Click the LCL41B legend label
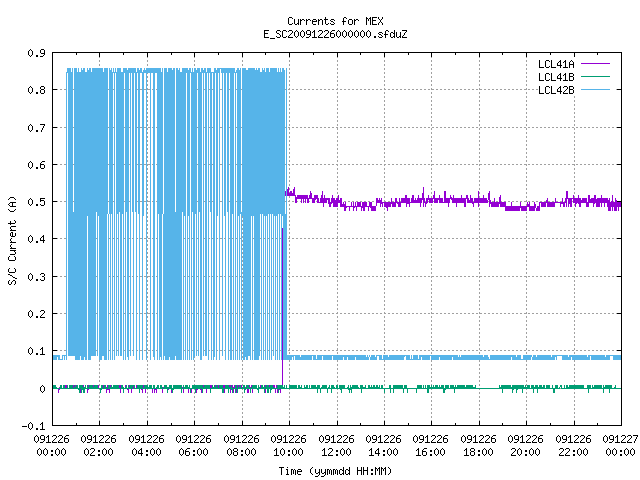640x480 pixels. point(556,77)
